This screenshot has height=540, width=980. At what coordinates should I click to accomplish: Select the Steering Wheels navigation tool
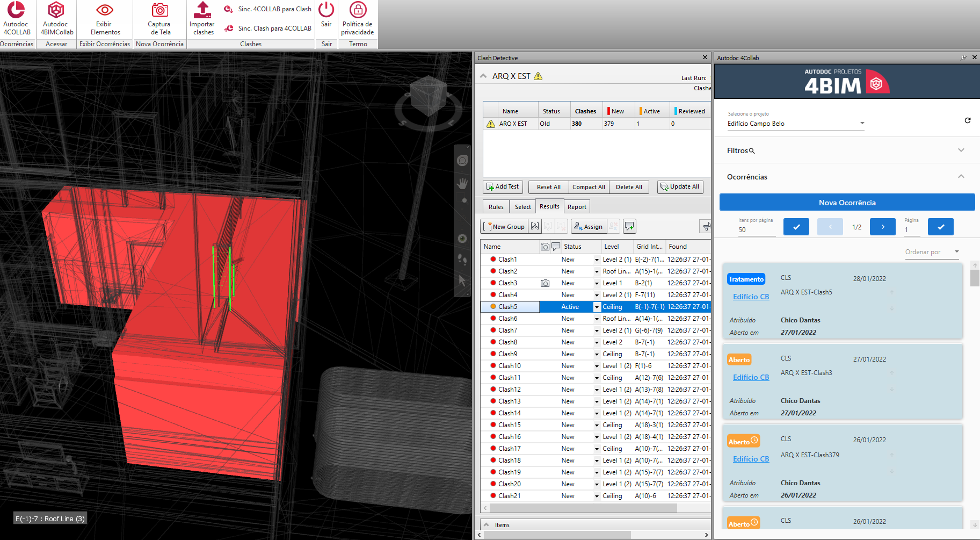[x=462, y=161]
